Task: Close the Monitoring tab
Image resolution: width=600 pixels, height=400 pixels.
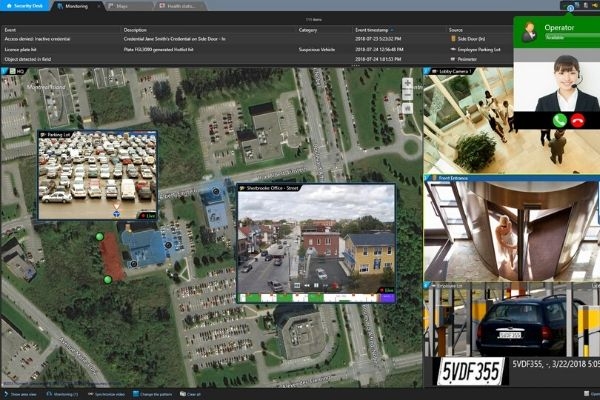Action: click(99, 6)
